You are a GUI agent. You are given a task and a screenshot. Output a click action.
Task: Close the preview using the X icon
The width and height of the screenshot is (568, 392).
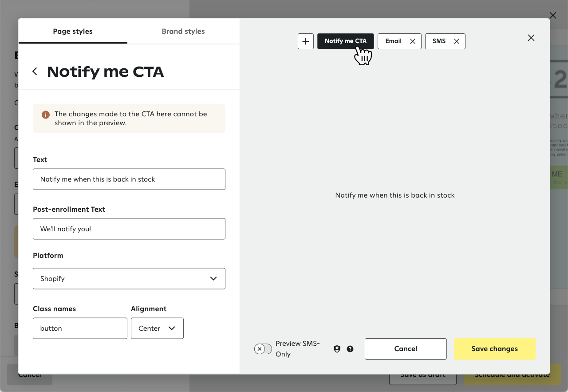click(x=531, y=38)
